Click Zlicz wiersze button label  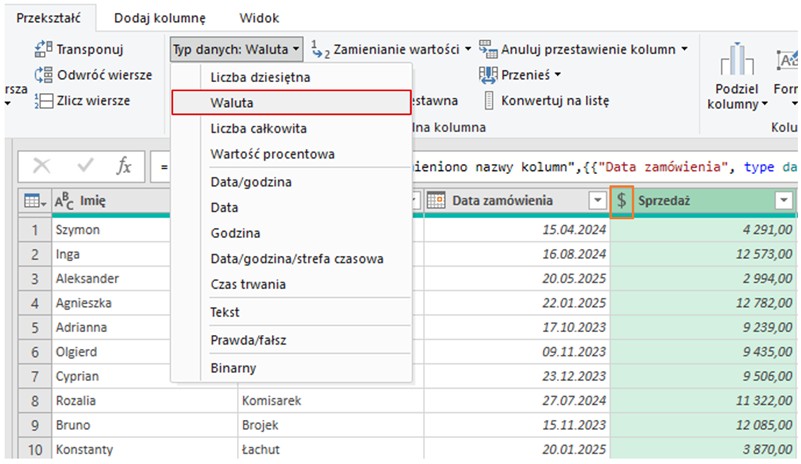coord(93,101)
